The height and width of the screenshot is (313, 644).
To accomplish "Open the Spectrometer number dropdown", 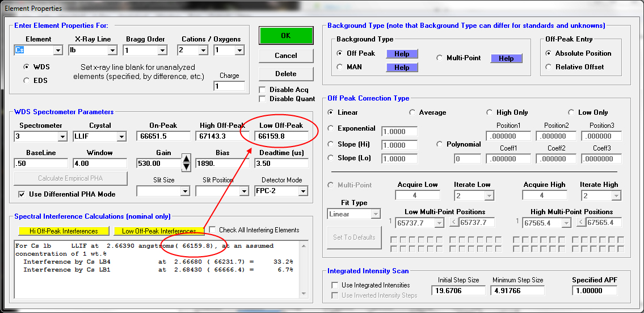I will [x=62, y=137].
